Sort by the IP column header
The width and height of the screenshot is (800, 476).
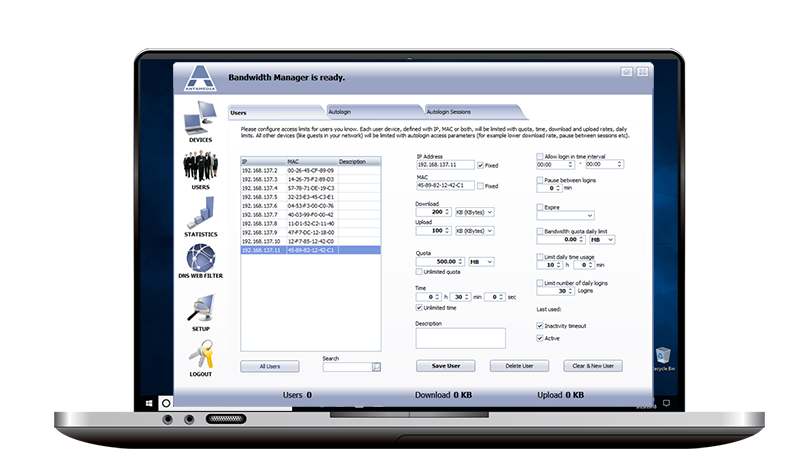[263, 162]
